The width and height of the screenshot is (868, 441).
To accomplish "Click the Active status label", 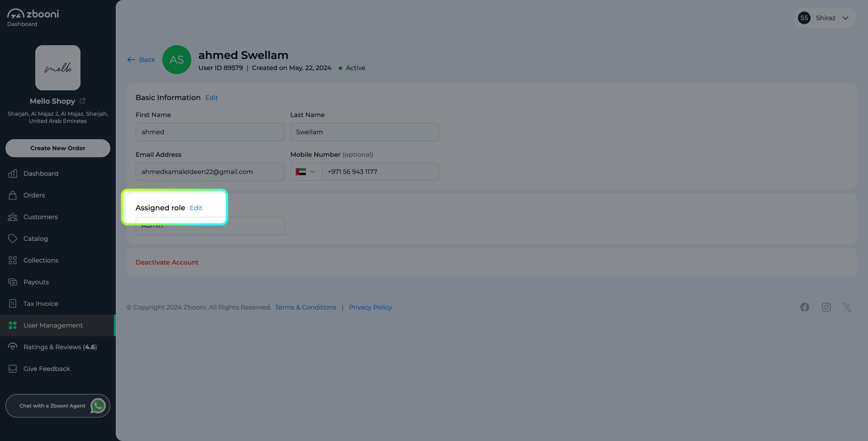I will coord(355,68).
